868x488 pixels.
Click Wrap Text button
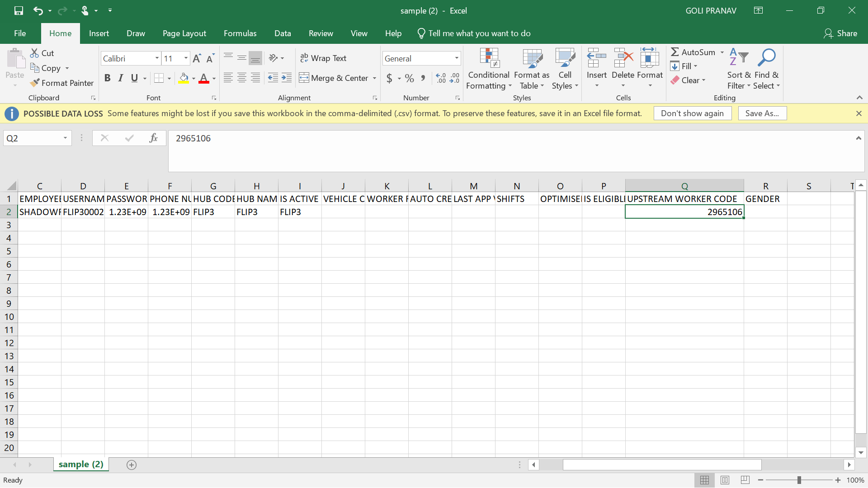point(323,58)
